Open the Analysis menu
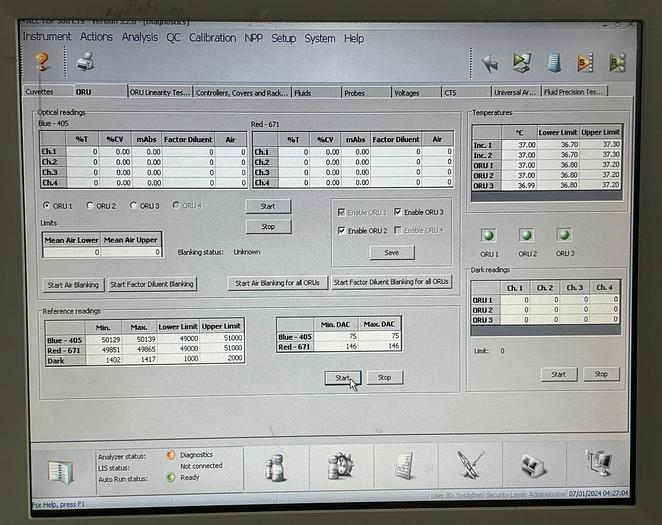This screenshot has width=662, height=525. point(140,38)
